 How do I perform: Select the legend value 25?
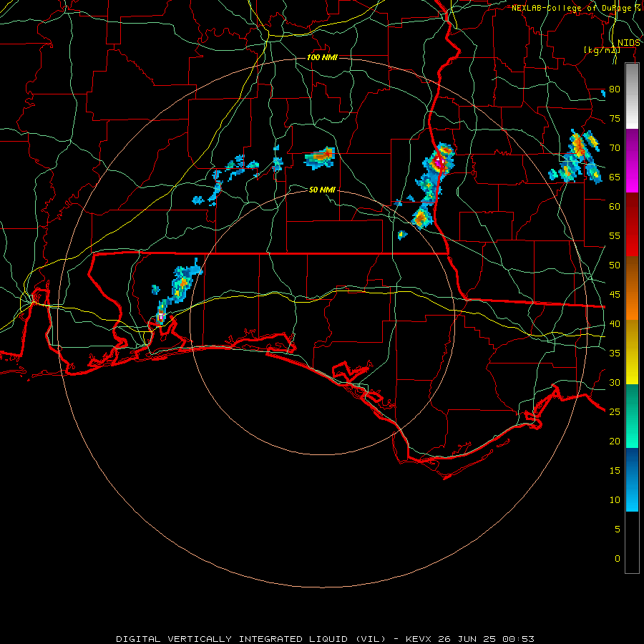tap(615, 411)
